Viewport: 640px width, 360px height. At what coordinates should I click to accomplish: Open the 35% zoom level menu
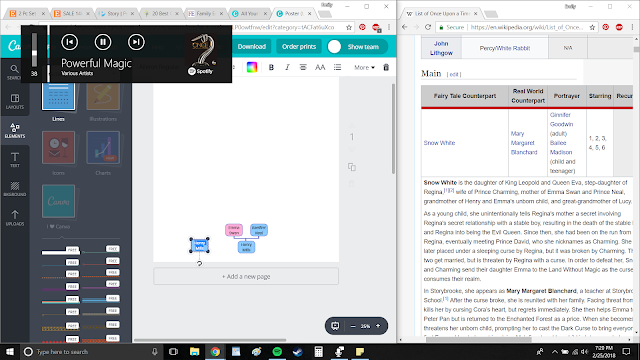coord(365,326)
